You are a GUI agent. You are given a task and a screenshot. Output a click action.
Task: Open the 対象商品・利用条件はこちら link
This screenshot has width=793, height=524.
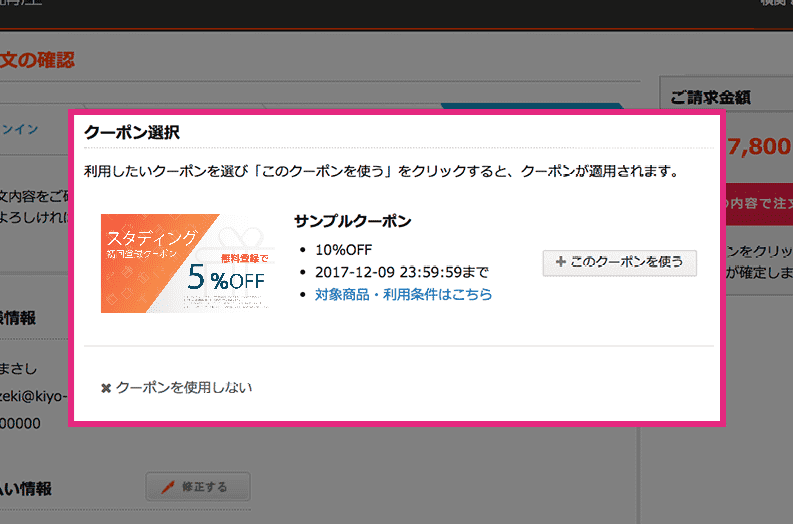click(x=403, y=294)
